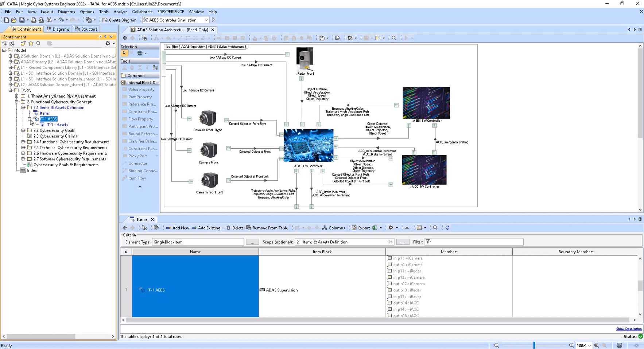The width and height of the screenshot is (644, 349).
Task: Open the Analyze menu
Action: [120, 11]
